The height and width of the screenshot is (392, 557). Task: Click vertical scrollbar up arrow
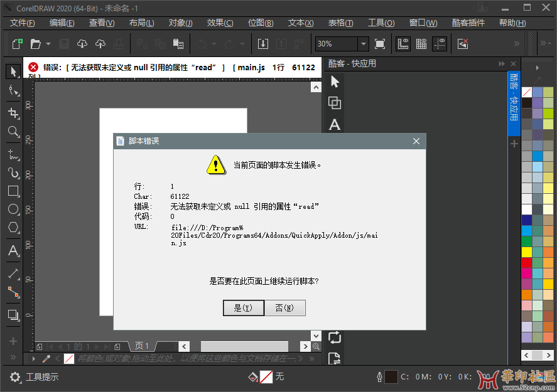(316, 87)
